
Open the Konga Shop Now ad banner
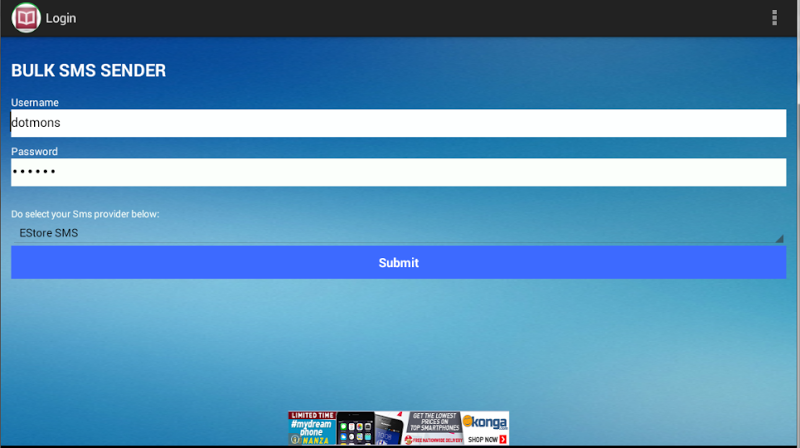(398, 428)
